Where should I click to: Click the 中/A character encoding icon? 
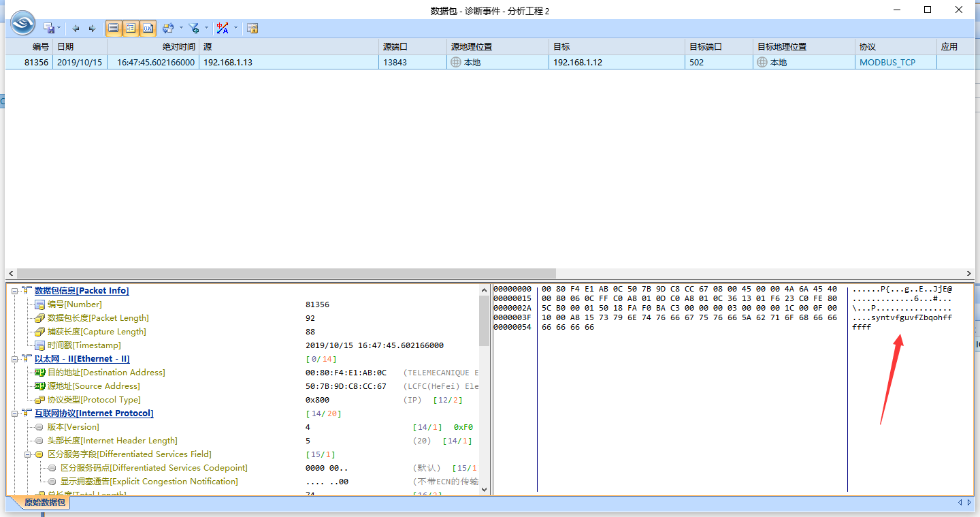(x=223, y=28)
